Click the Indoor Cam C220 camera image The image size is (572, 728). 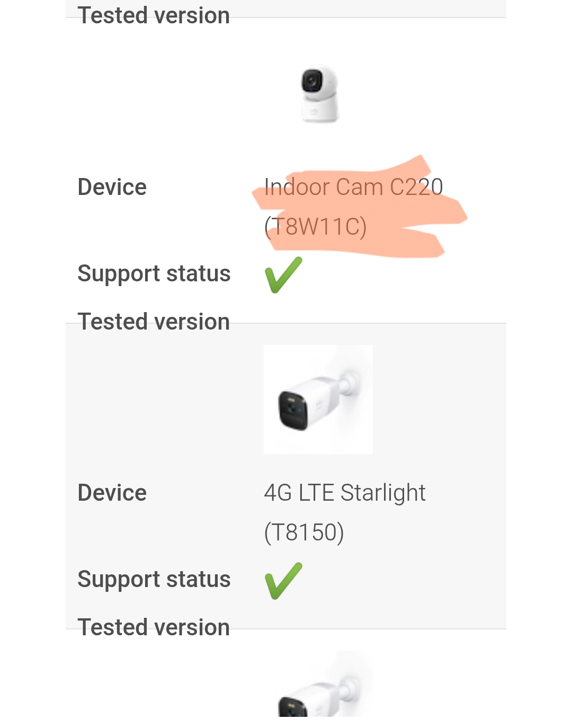[x=319, y=94]
